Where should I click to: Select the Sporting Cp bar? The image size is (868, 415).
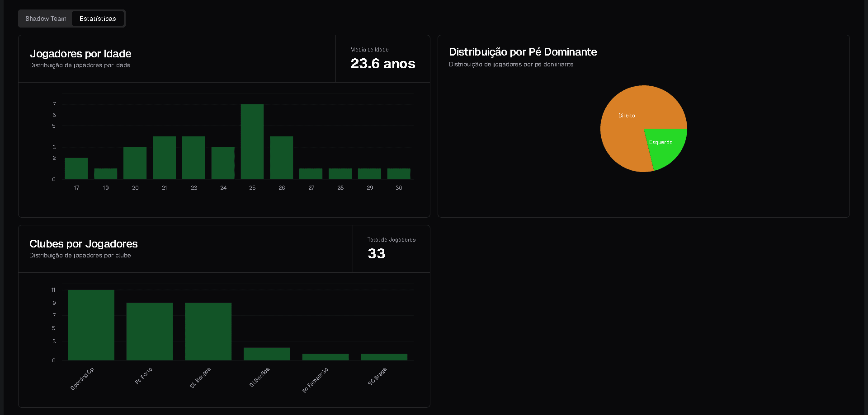(91, 325)
